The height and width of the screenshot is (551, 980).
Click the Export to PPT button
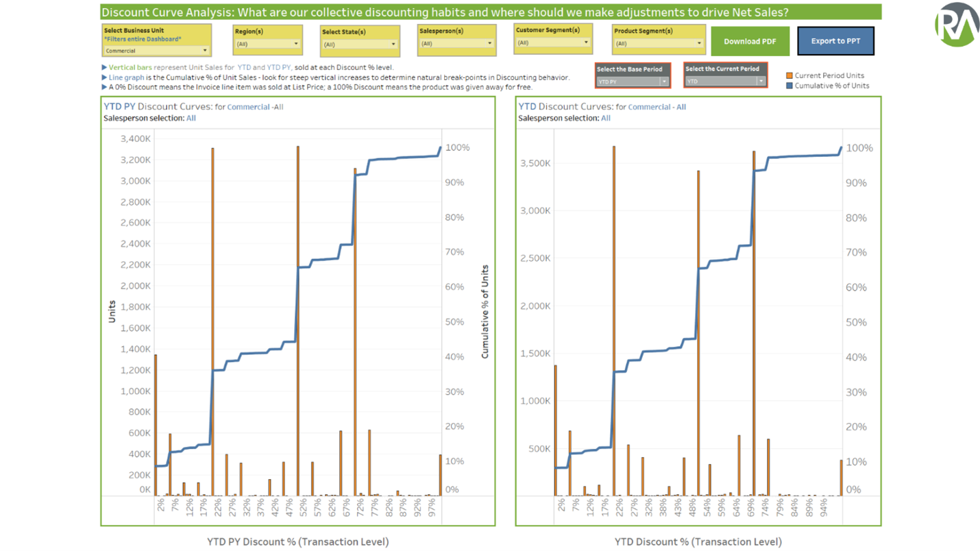pyautogui.click(x=835, y=41)
